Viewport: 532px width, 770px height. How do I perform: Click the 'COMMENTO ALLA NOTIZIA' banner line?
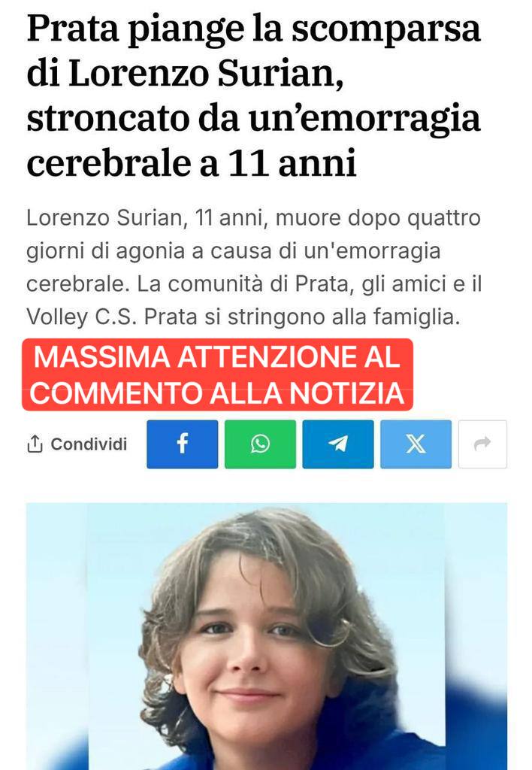click(217, 393)
